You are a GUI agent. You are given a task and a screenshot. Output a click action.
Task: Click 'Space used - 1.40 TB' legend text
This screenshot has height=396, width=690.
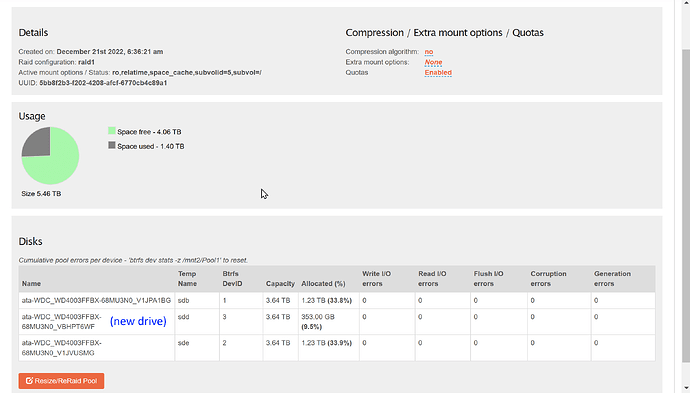[150, 147]
